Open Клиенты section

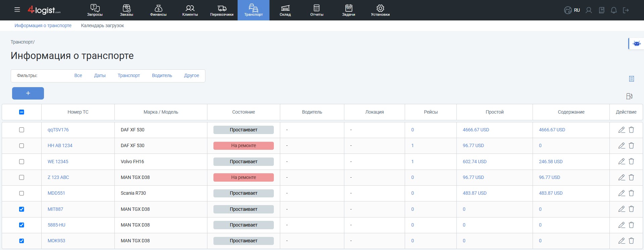point(190,10)
